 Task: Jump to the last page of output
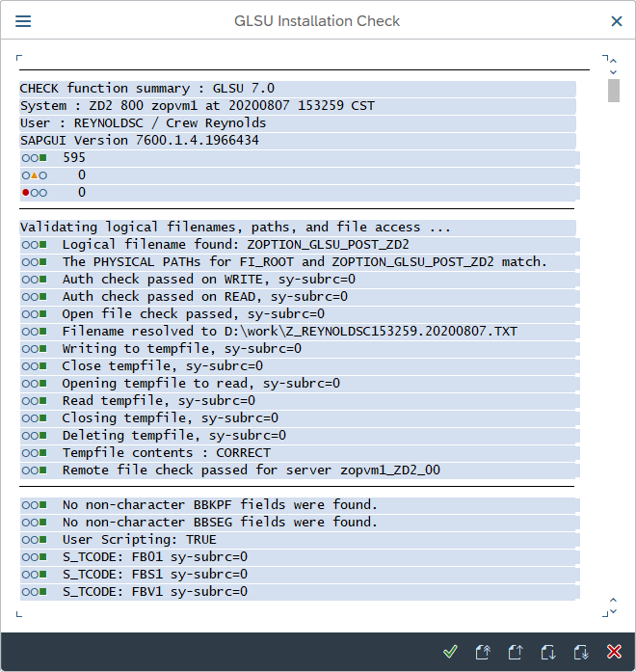(581, 652)
